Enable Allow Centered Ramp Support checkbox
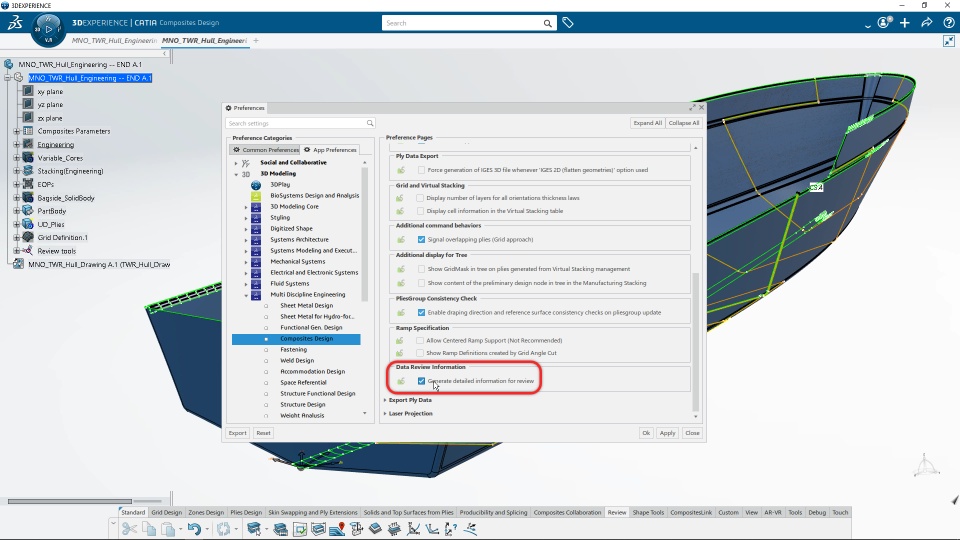This screenshot has width=960, height=540. point(420,340)
